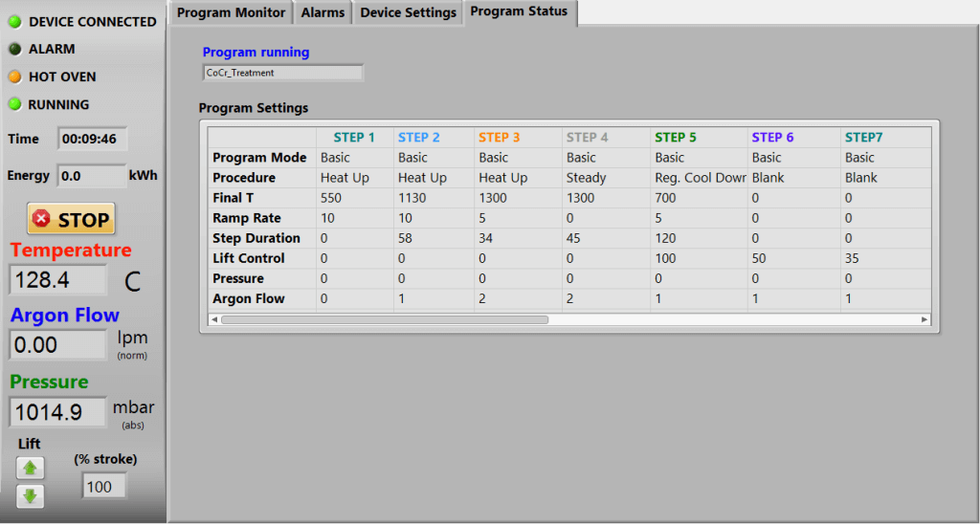Viewport: 980px width, 524px height.
Task: Click the table scrollbar right arrow
Action: coord(924,320)
